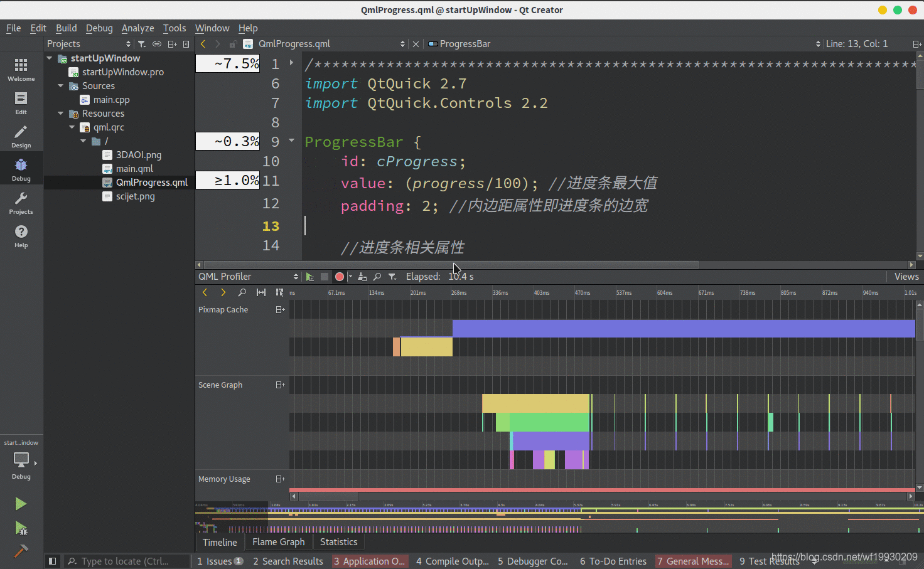Go back in editor history
This screenshot has width=924, height=569.
click(203, 44)
